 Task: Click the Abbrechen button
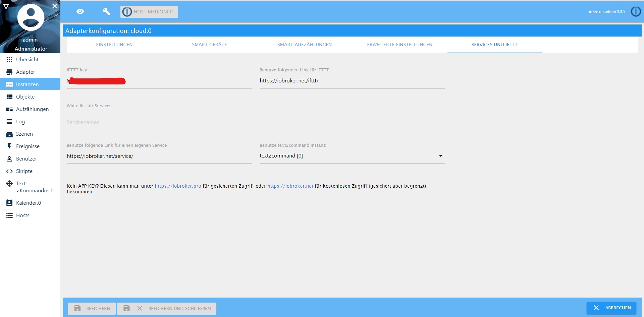611,308
